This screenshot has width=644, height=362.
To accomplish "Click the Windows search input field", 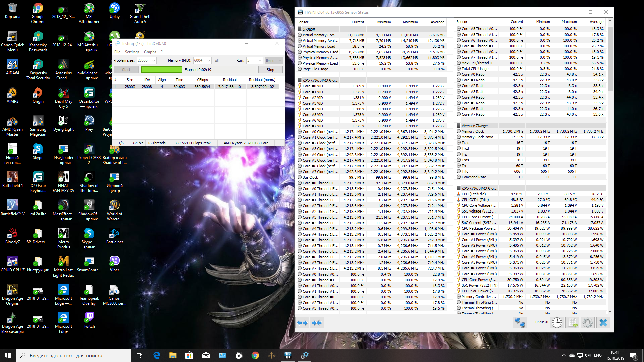I will (74, 355).
